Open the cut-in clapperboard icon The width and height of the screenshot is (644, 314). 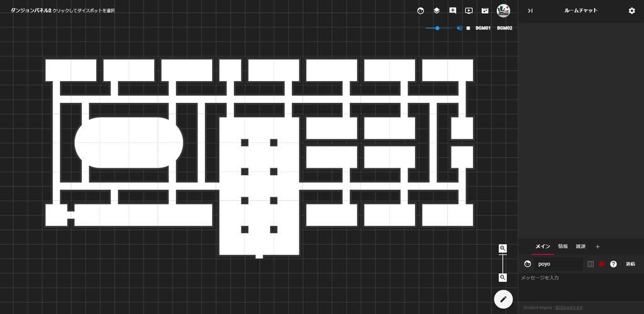485,11
